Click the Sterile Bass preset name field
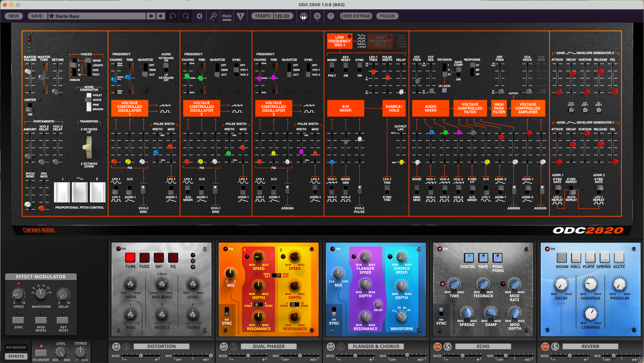 [97, 16]
